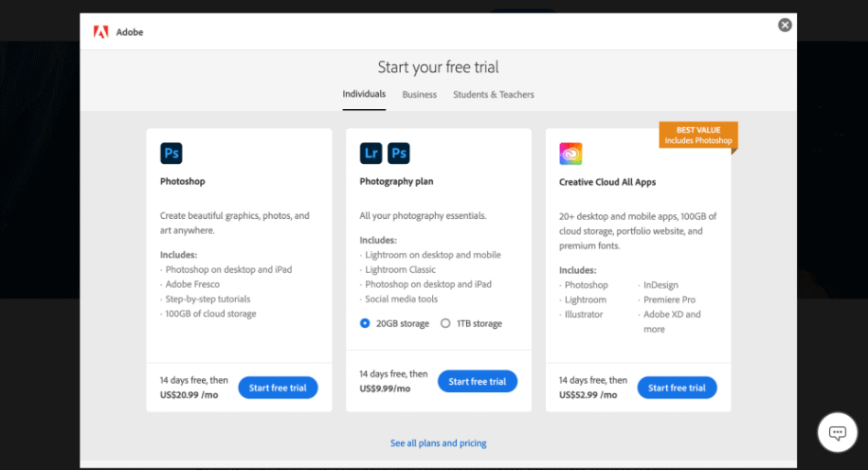The height and width of the screenshot is (470, 868).
Task: Click the Step-by-step tutorials item
Action: click(208, 298)
